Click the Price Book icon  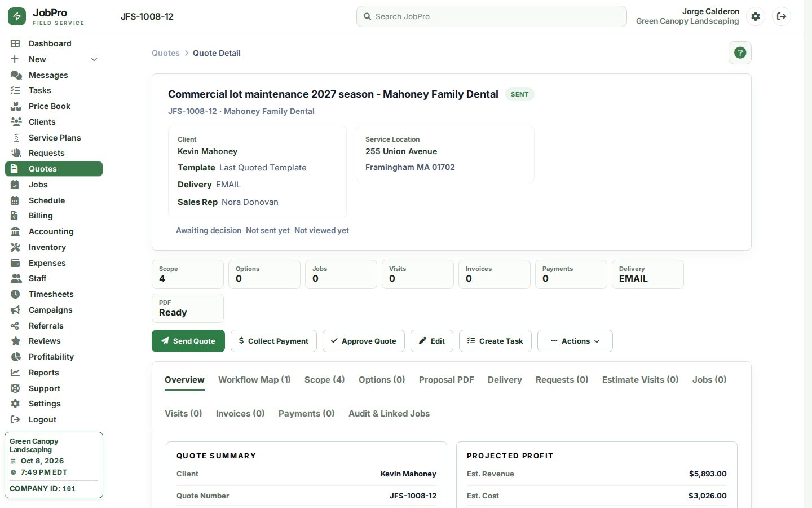(x=16, y=106)
